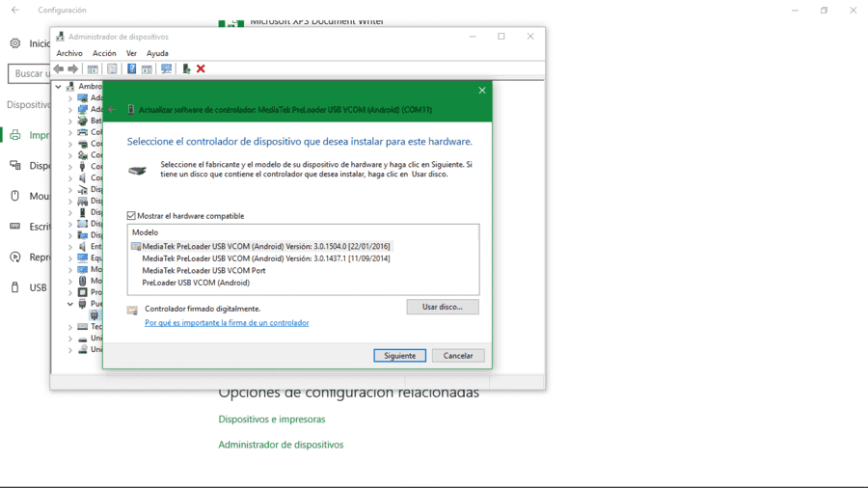The height and width of the screenshot is (488, 868).
Task: Uncheck 'Mostrar el hardware compatible'
Action: click(131, 216)
